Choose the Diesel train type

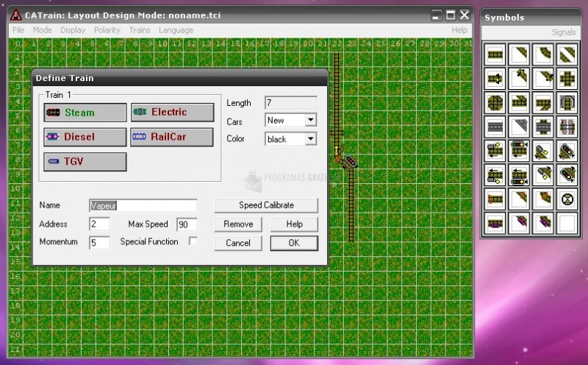coord(85,137)
